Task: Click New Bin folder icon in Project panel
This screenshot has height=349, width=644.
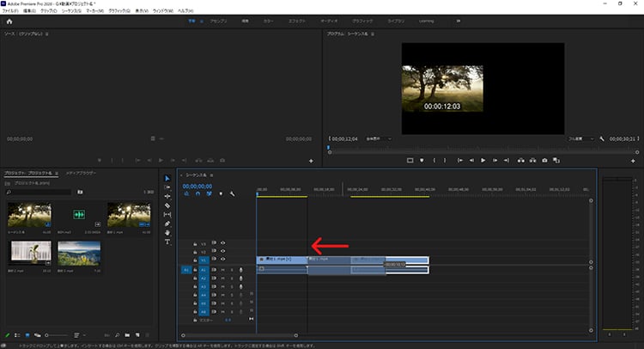Action: tap(127, 335)
